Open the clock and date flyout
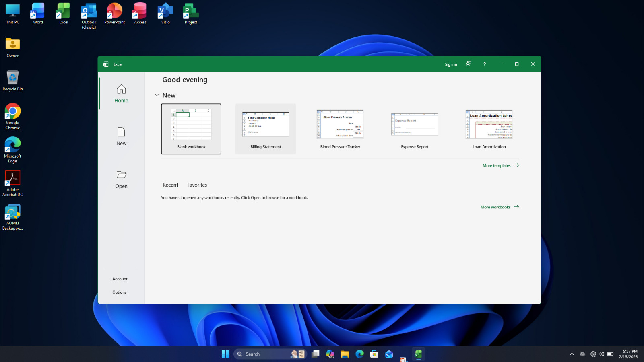This screenshot has height=362, width=644. click(x=628, y=354)
